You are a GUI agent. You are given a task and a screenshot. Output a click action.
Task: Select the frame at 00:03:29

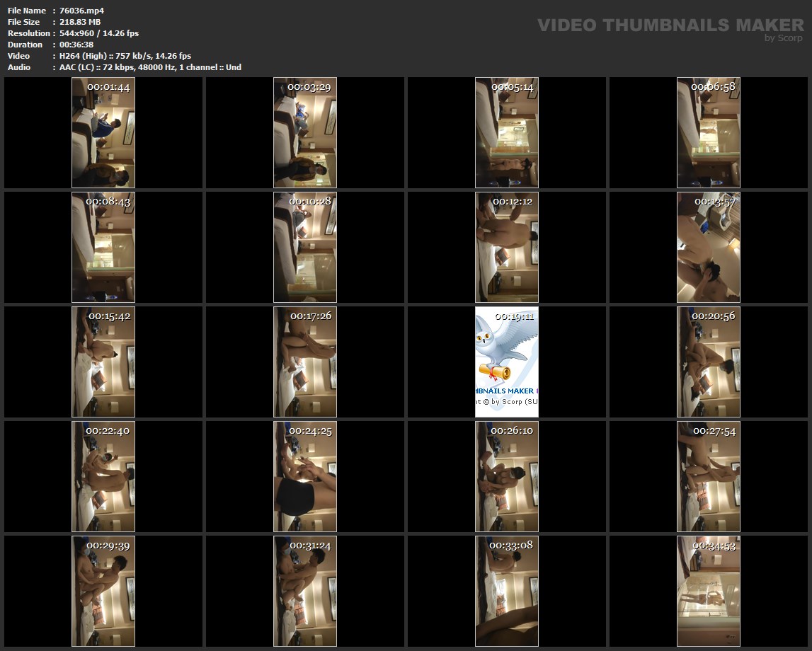coord(305,133)
